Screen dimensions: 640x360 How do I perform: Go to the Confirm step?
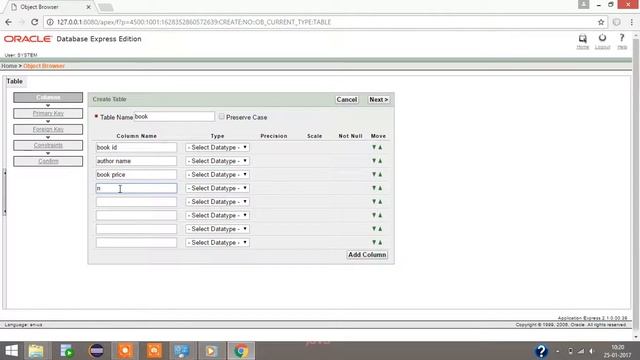[48, 161]
